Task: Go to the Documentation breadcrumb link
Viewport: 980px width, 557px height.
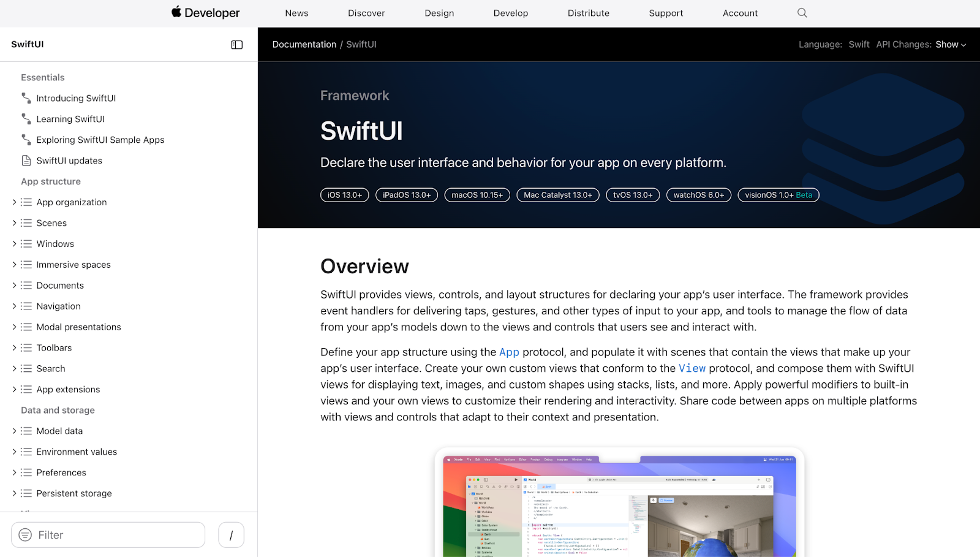Action: pos(304,45)
